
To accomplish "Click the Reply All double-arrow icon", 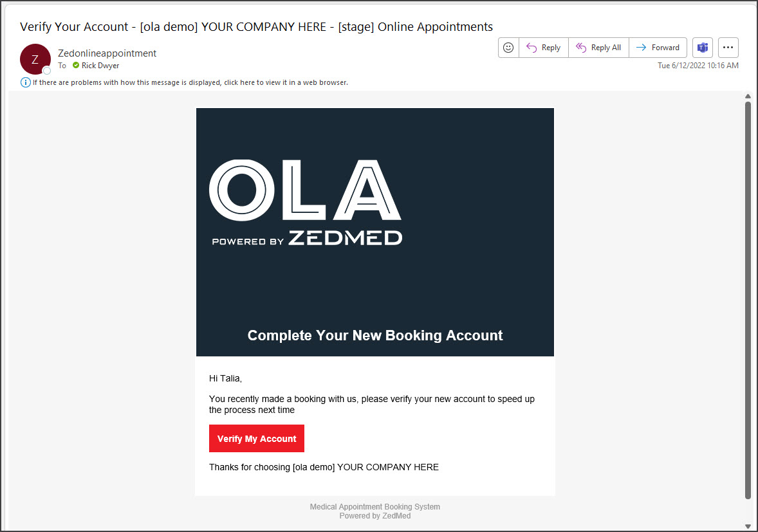I will coord(581,47).
